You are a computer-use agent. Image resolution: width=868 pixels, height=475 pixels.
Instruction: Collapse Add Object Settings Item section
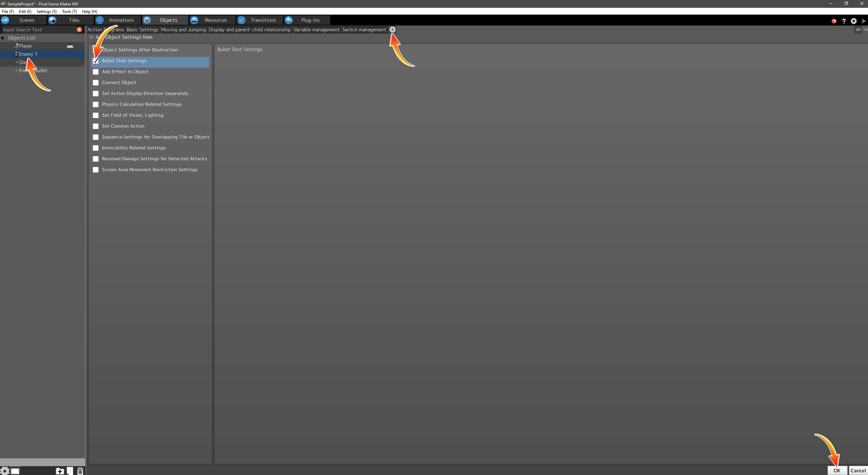click(91, 37)
